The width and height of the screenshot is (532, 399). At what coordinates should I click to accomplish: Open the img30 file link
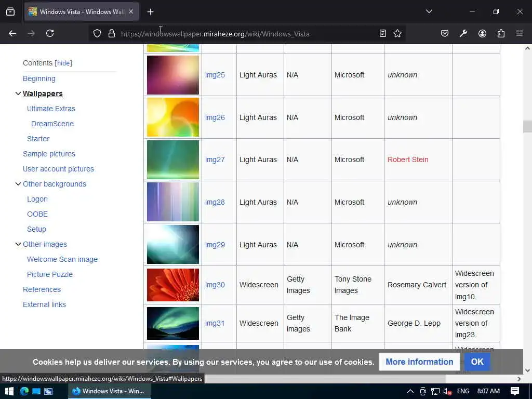[x=215, y=285]
